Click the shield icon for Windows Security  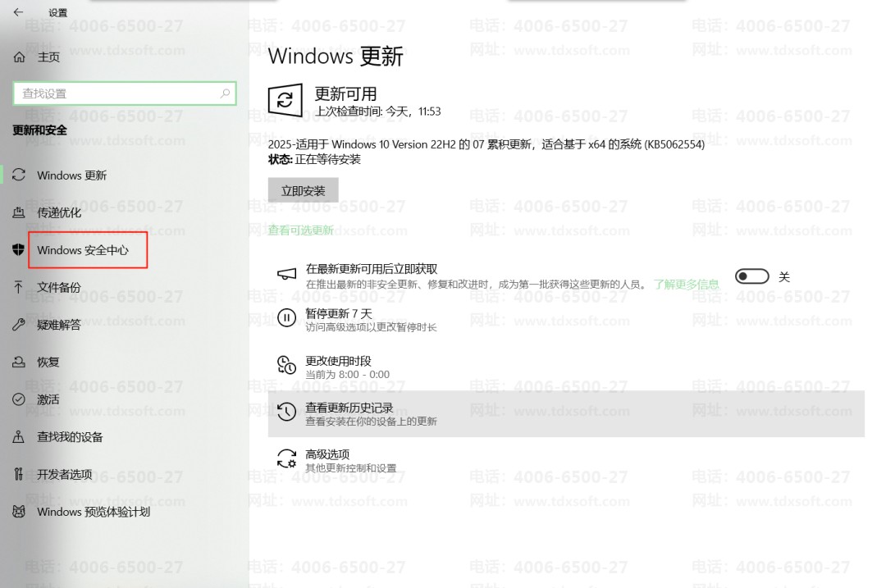(x=19, y=249)
